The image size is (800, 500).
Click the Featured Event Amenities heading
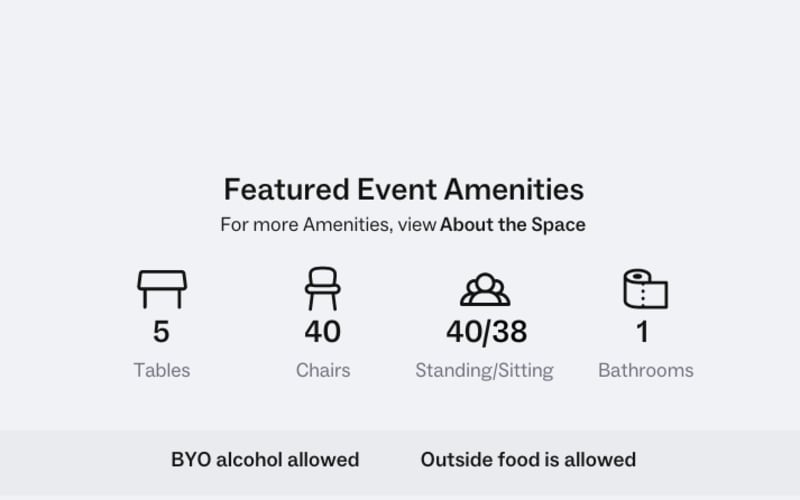click(404, 189)
